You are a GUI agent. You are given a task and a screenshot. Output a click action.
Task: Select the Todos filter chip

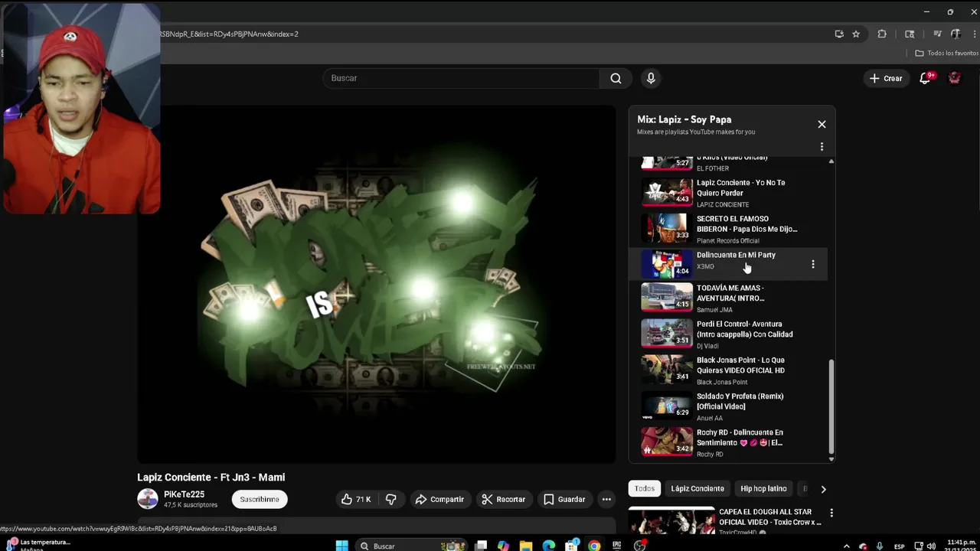point(645,488)
